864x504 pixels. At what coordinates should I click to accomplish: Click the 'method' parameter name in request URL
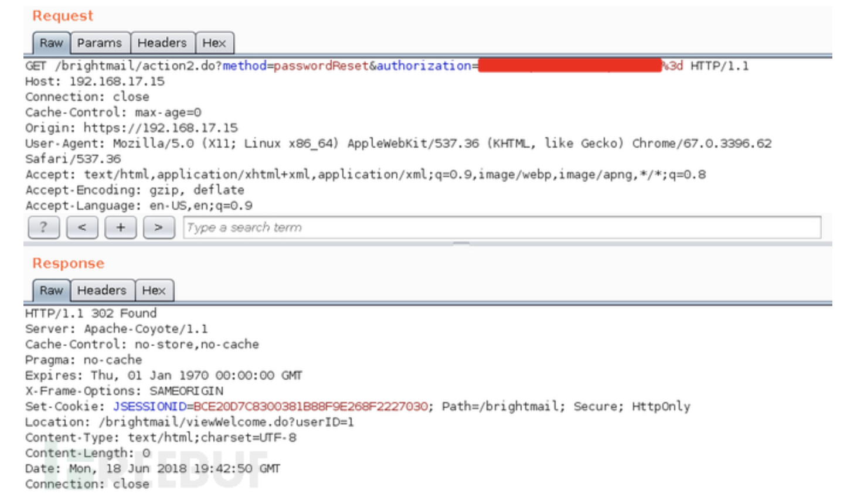(244, 66)
